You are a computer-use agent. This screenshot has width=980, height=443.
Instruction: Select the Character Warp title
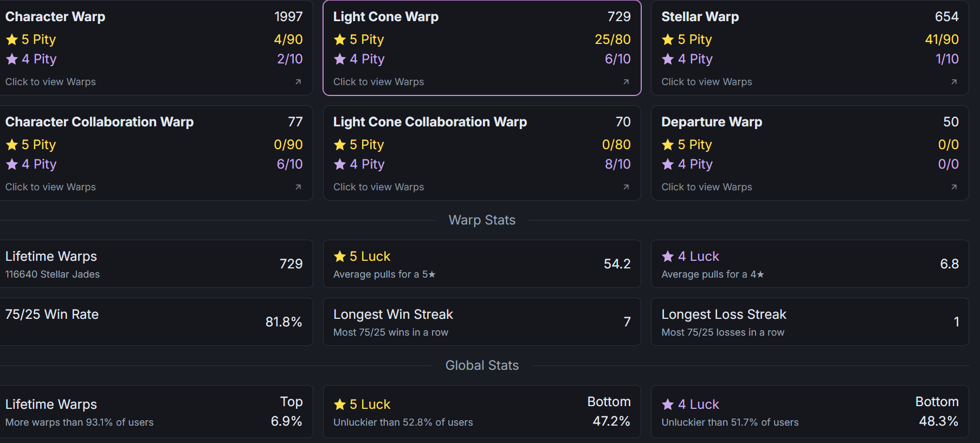click(55, 17)
